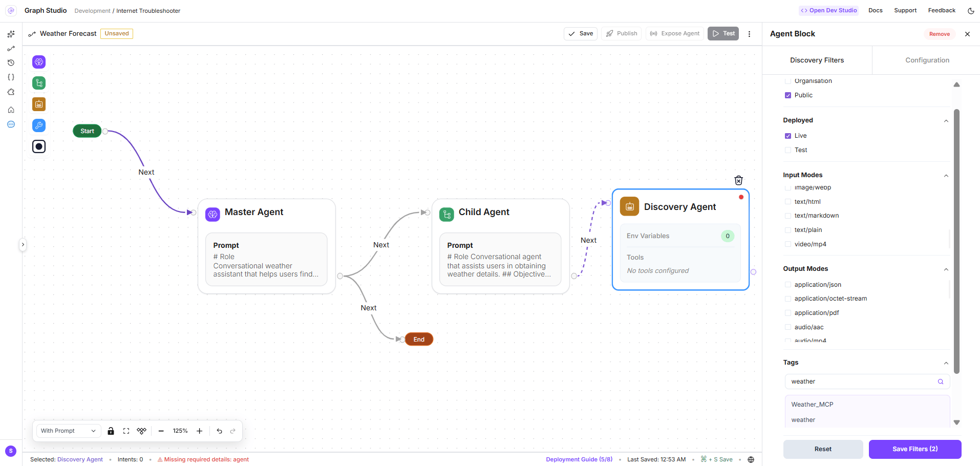The height and width of the screenshot is (466, 980).
Task: Undo the last canvas action
Action: click(x=219, y=431)
